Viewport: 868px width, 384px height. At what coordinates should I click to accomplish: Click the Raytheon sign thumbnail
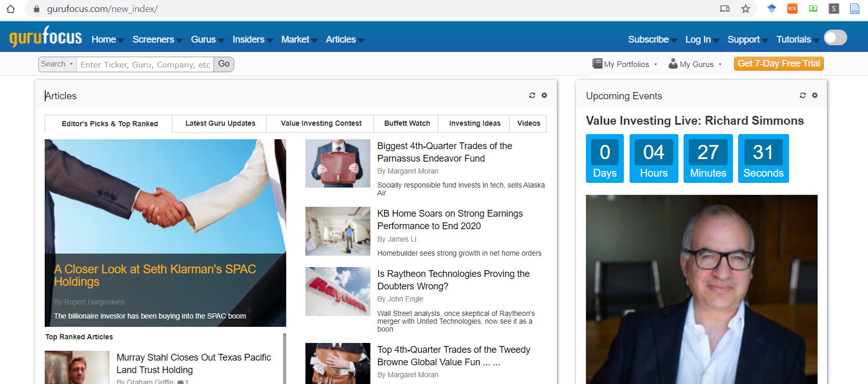(x=338, y=292)
